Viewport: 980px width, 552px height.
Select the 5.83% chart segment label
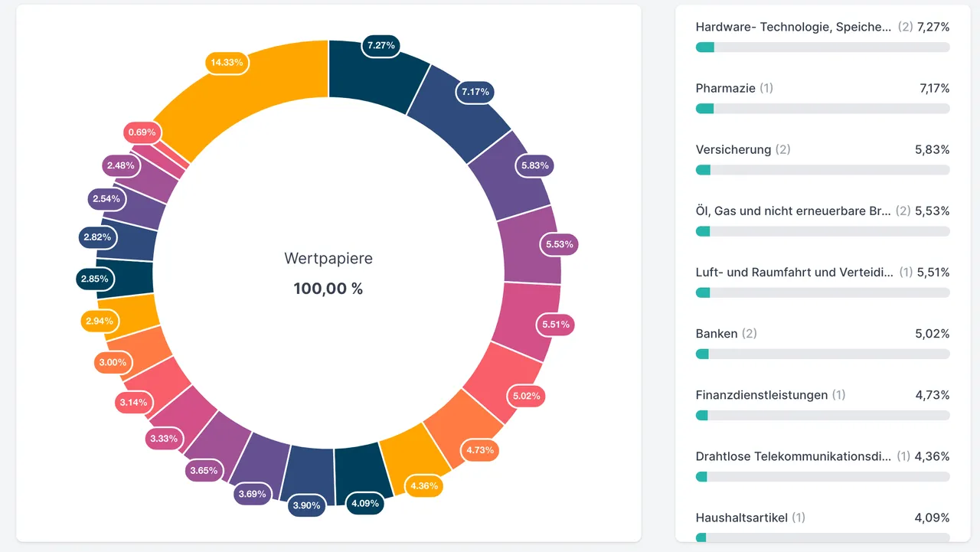(535, 165)
